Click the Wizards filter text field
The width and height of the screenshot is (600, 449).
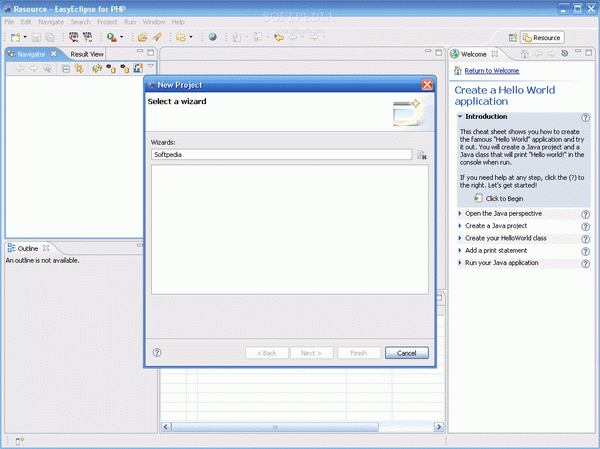point(281,155)
